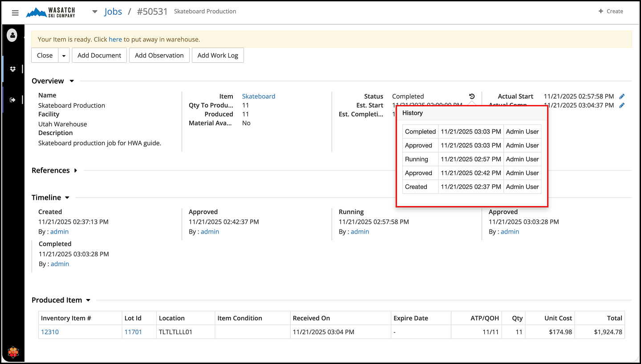Open the dropdown arrow beside Close button

coord(64,56)
